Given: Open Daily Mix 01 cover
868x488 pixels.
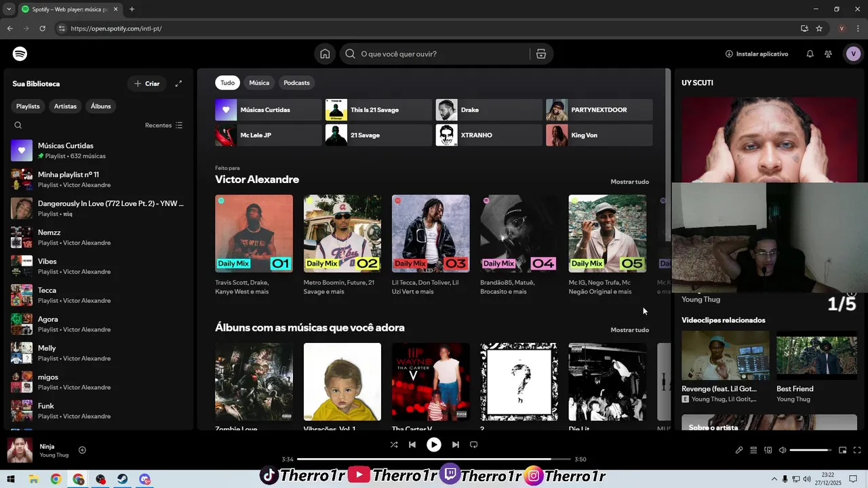Looking at the screenshot, I should point(254,234).
